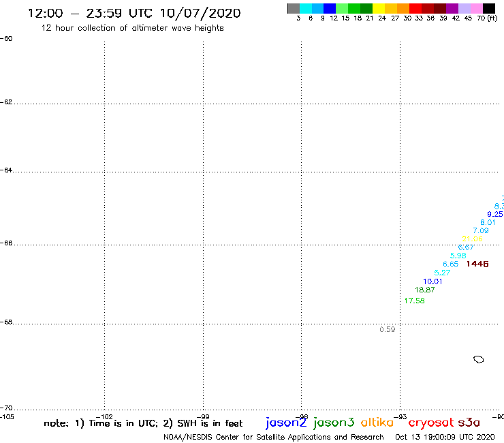
Task: Click the yellow wave height value 21.06
Action: [x=472, y=239]
